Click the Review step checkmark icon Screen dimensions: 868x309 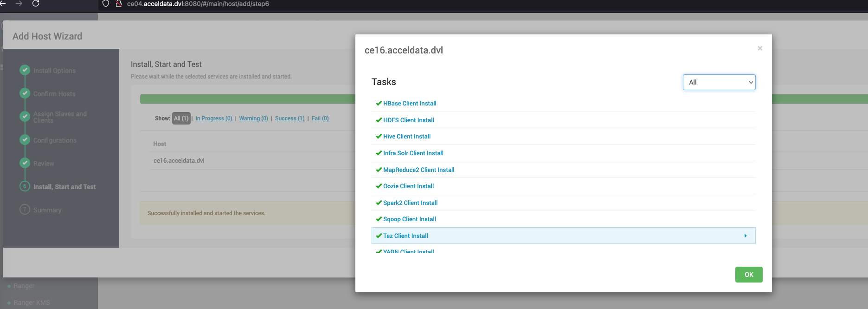tap(25, 163)
